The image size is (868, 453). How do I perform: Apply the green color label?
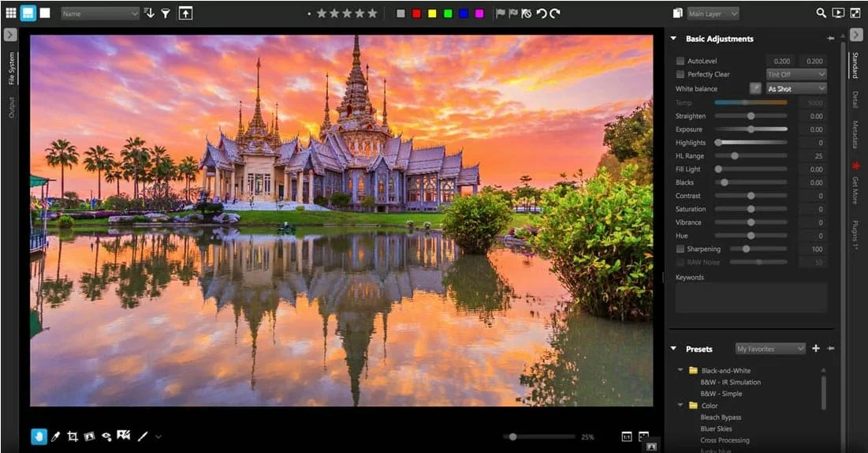pos(448,13)
